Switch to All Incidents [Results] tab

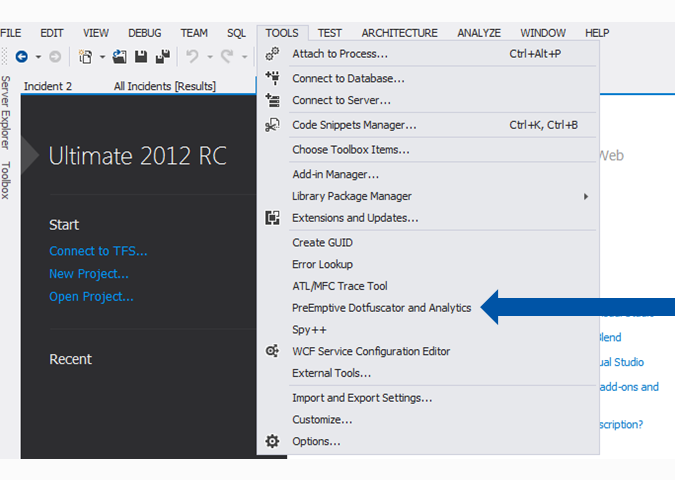click(164, 86)
